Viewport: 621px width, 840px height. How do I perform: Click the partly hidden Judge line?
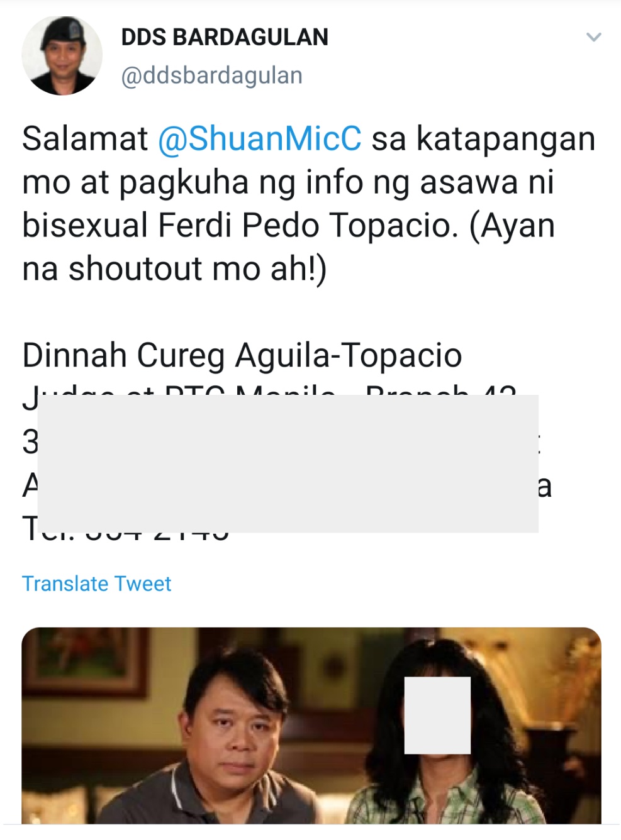click(269, 396)
